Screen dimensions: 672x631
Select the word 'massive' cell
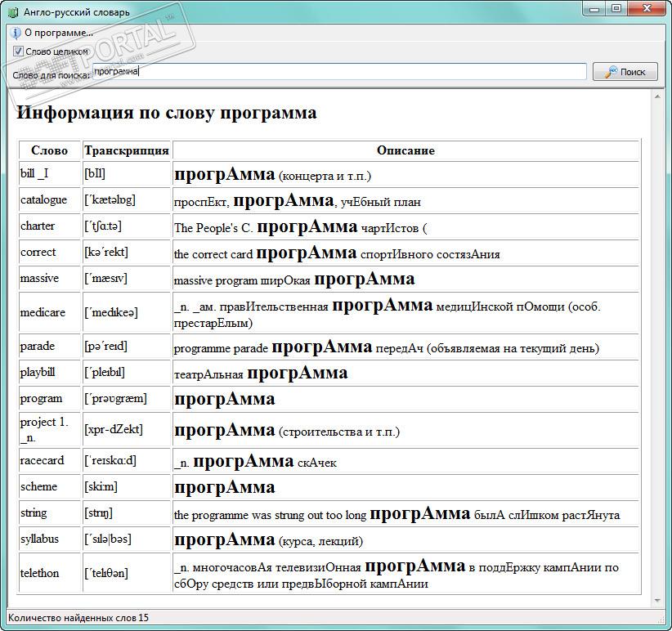pyautogui.click(x=50, y=279)
